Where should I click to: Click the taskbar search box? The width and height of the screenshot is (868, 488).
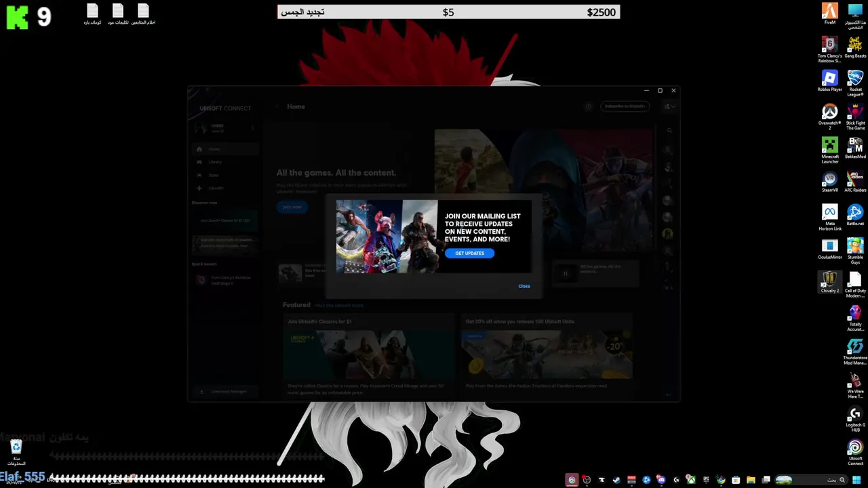point(812,480)
